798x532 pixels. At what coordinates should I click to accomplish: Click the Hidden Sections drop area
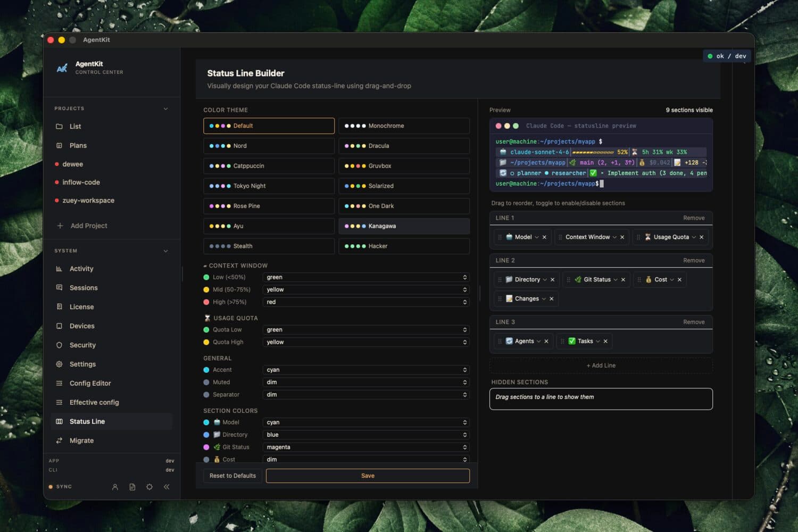point(601,399)
